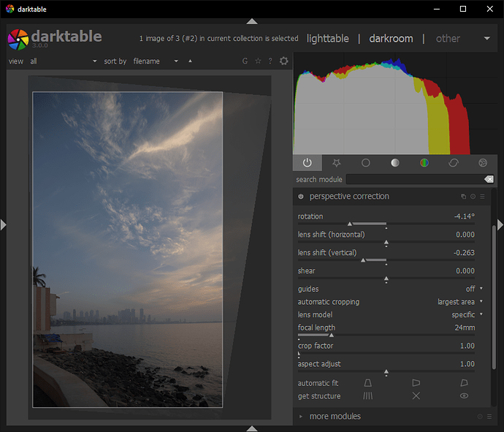Clear structure with the X icon
Screen dimensions: 504x432
point(416,396)
